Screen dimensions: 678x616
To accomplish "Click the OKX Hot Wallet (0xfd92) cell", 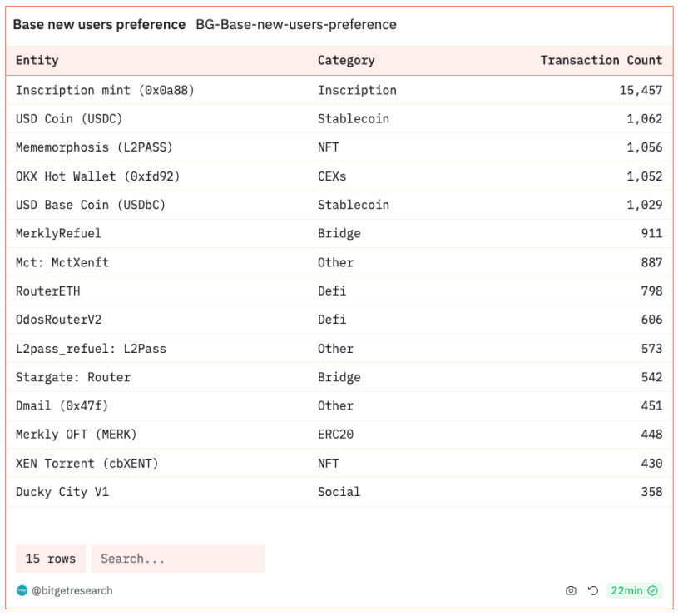I will tap(97, 176).
